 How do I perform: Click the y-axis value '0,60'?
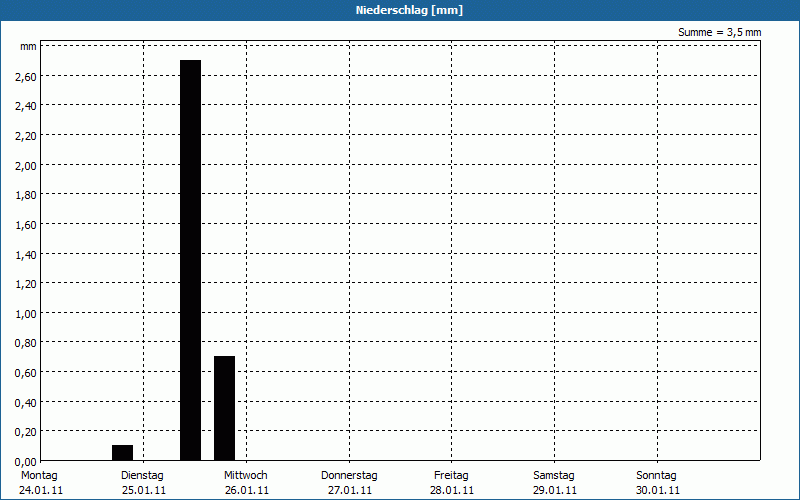pyautogui.click(x=26, y=373)
